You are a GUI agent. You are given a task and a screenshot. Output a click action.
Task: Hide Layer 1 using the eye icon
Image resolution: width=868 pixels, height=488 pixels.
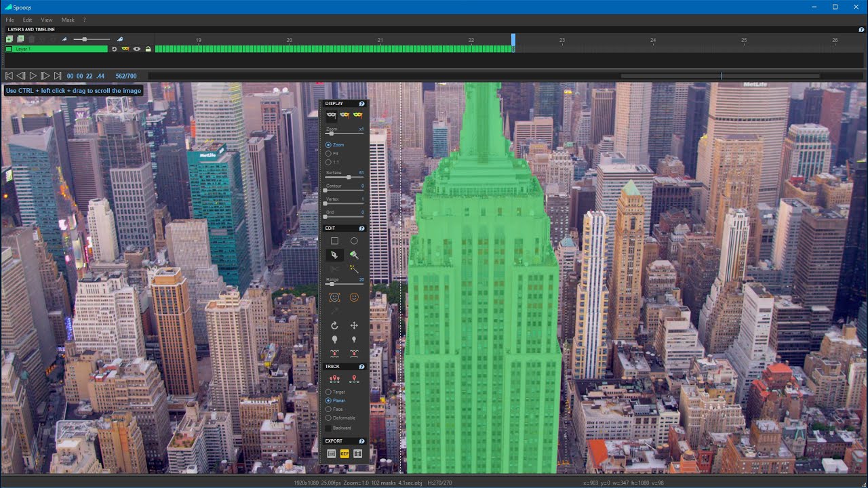[x=136, y=49]
